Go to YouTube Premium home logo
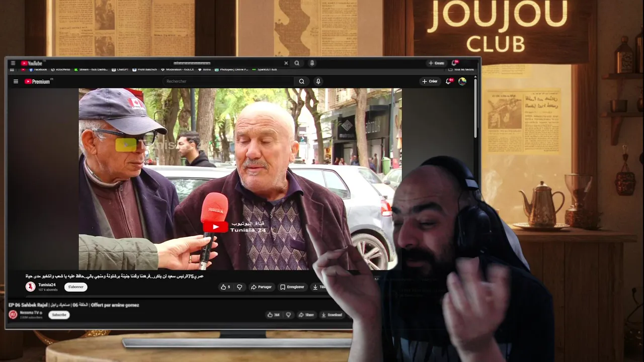 click(x=37, y=81)
